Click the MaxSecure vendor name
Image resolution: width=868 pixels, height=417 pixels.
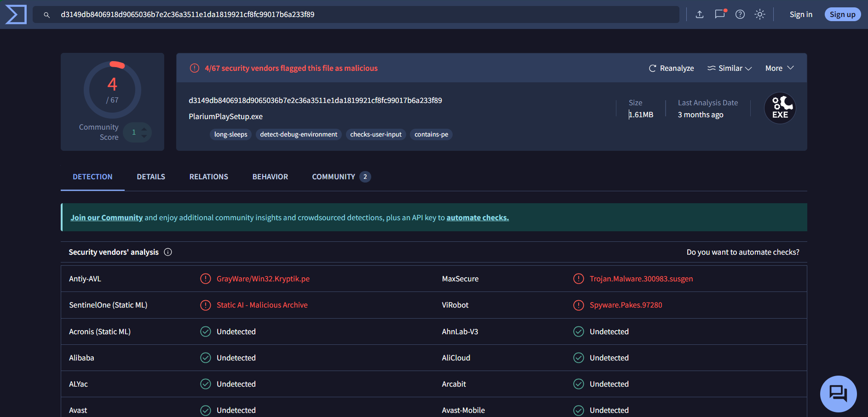460,279
